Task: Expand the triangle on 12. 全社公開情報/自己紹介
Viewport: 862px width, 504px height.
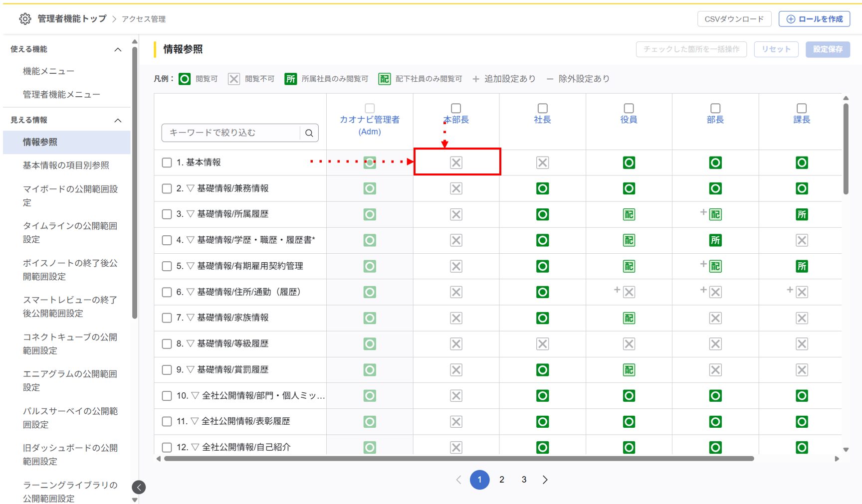Action: 196,448
